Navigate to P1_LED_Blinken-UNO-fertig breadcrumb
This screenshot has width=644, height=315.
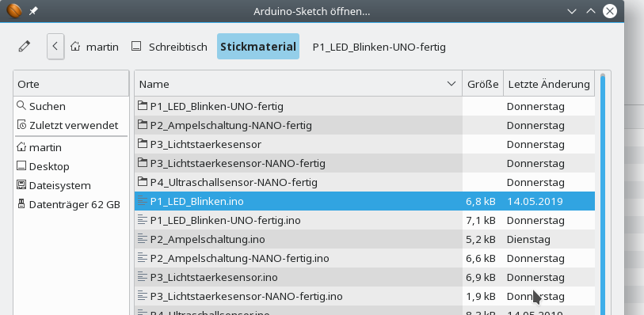tap(379, 47)
